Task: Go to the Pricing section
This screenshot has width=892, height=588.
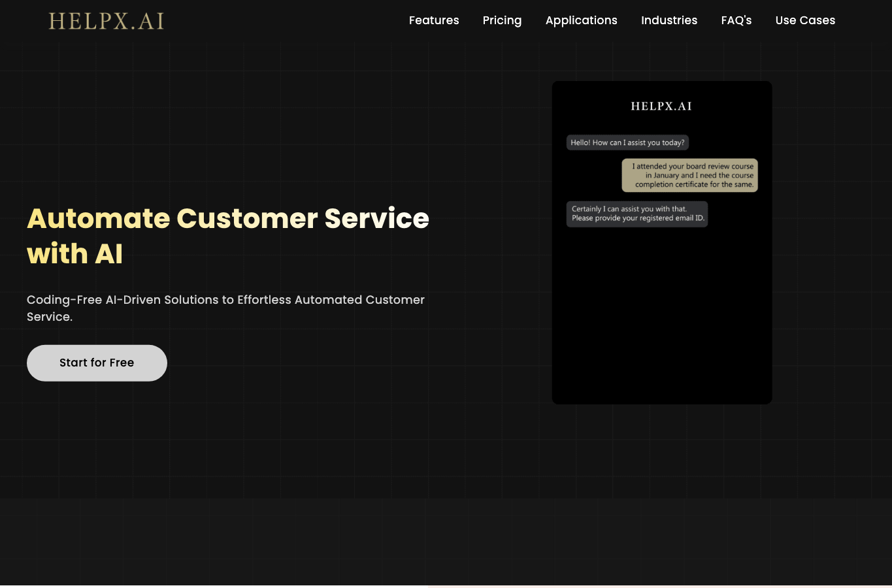Action: [502, 20]
